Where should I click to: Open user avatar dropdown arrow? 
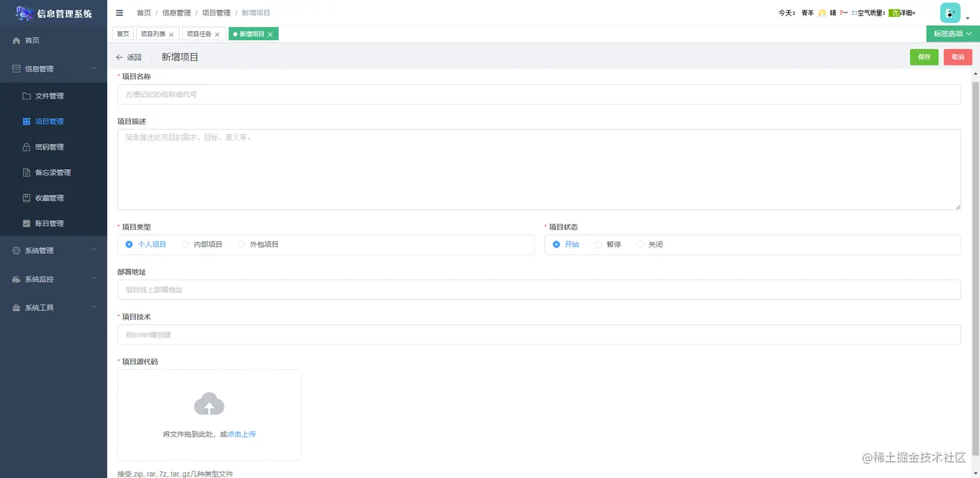[x=968, y=19]
